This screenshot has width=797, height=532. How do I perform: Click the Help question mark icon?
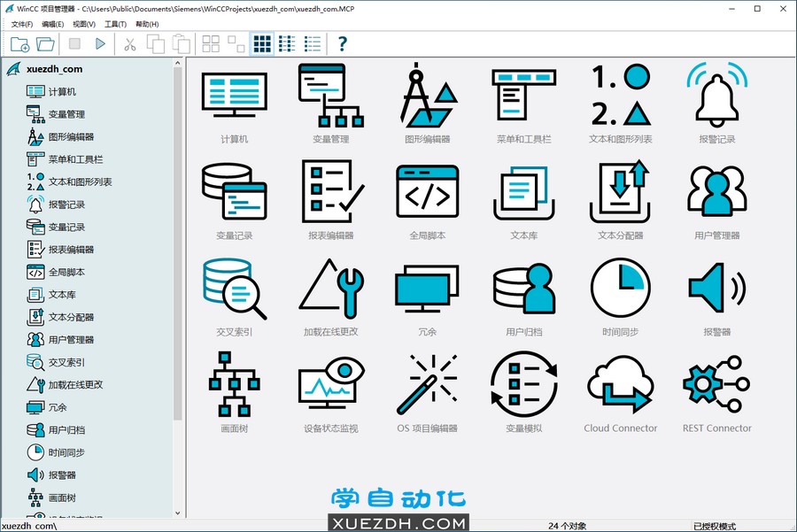tap(343, 44)
